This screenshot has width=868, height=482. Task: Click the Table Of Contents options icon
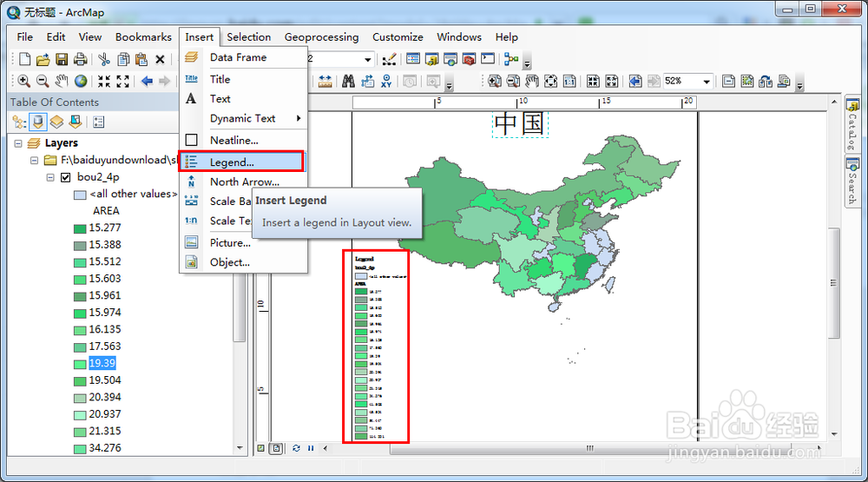(x=99, y=122)
